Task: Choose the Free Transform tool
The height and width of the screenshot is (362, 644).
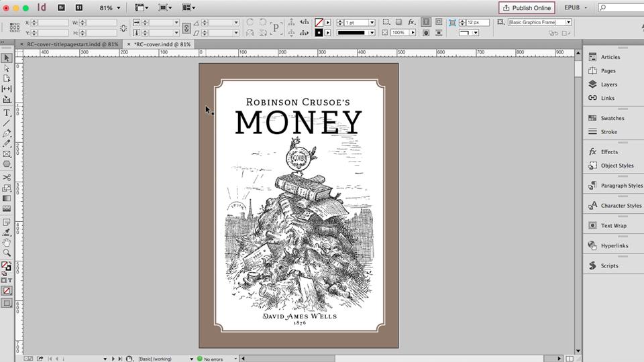Action: coord(7,188)
